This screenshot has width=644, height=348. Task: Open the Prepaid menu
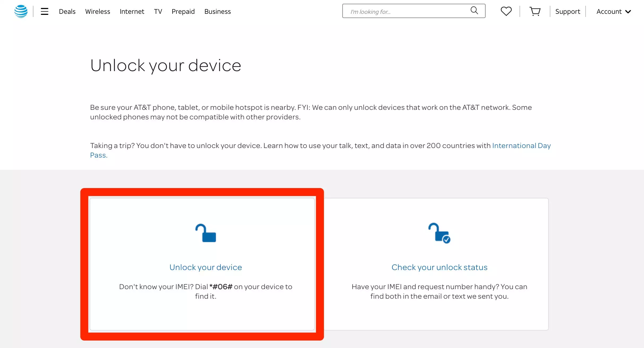coord(183,11)
